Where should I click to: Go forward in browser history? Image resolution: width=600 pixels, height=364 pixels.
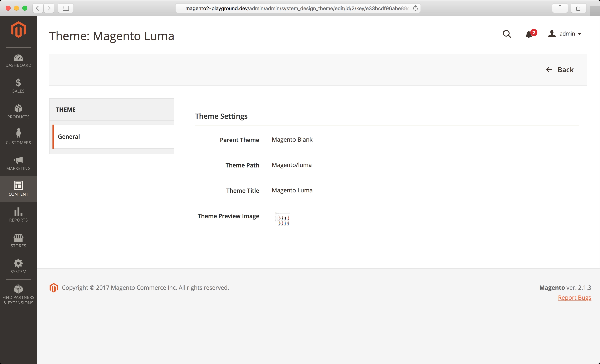point(49,8)
